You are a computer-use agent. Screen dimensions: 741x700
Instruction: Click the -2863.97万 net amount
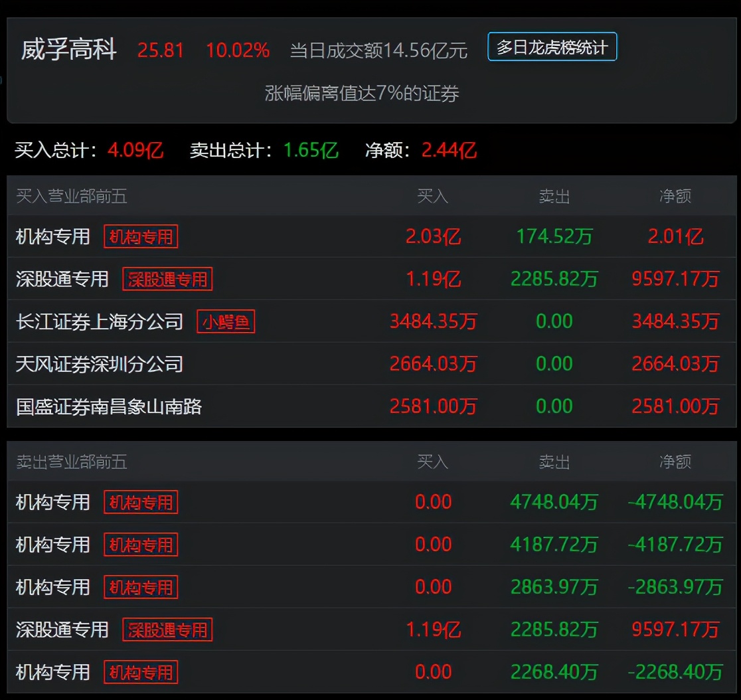pos(676,587)
